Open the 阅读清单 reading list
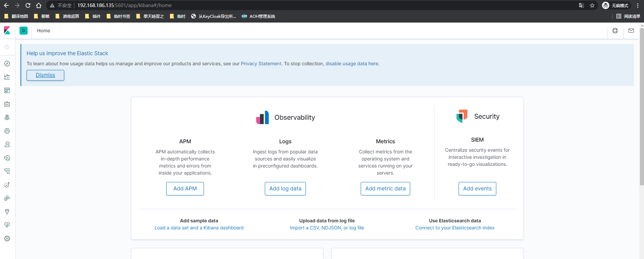The image size is (644, 259). tap(628, 16)
